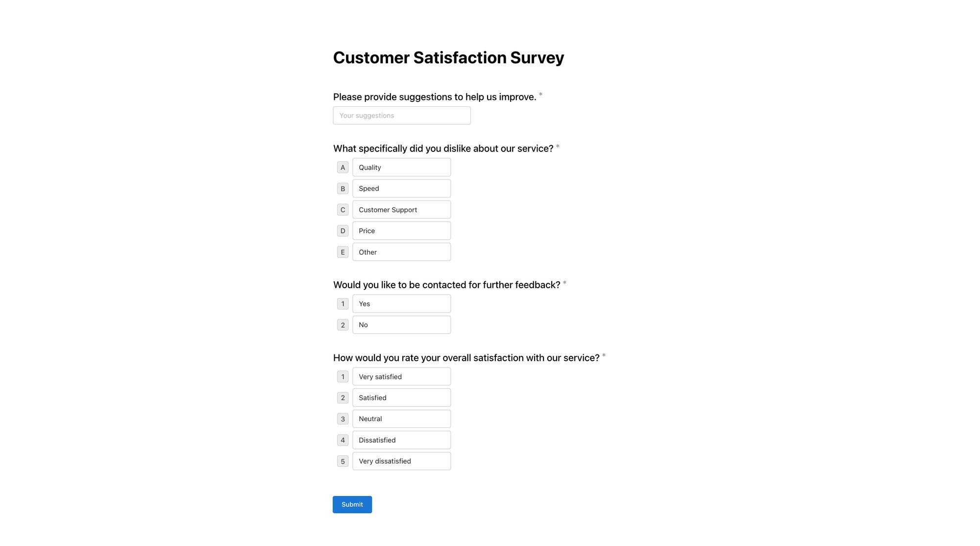Click the A key shortcut badge
980x546 pixels.
(x=343, y=167)
